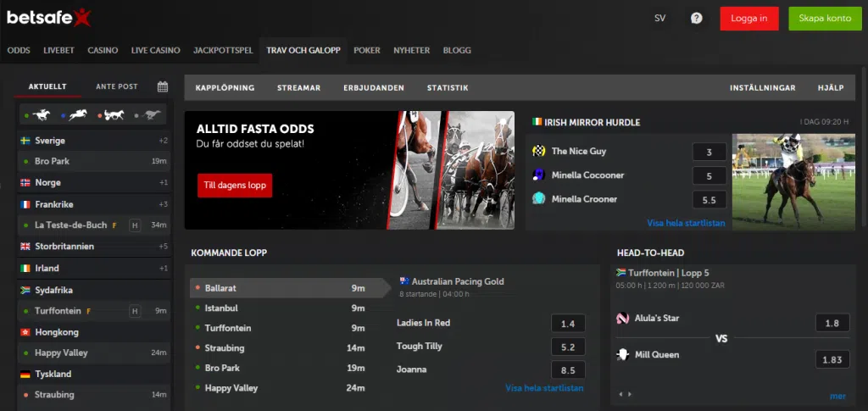Select odds 5 for Minella Cocooner
The width and height of the screenshot is (868, 411).
pyautogui.click(x=709, y=176)
